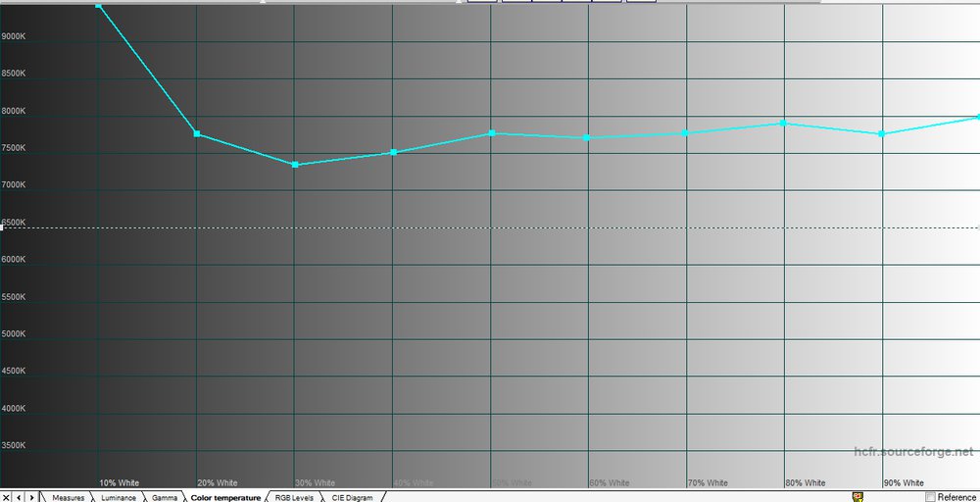Click the 50% White data point on curve
980x502 pixels.
(491, 132)
